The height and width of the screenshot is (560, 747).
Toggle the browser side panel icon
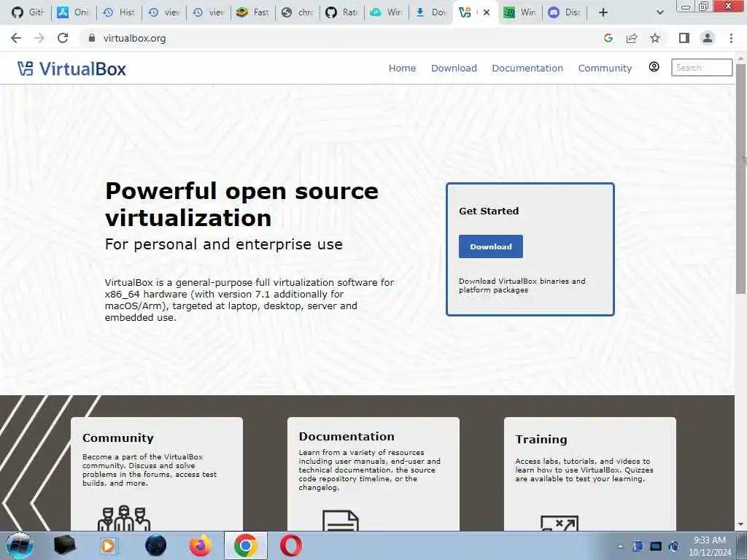point(684,38)
